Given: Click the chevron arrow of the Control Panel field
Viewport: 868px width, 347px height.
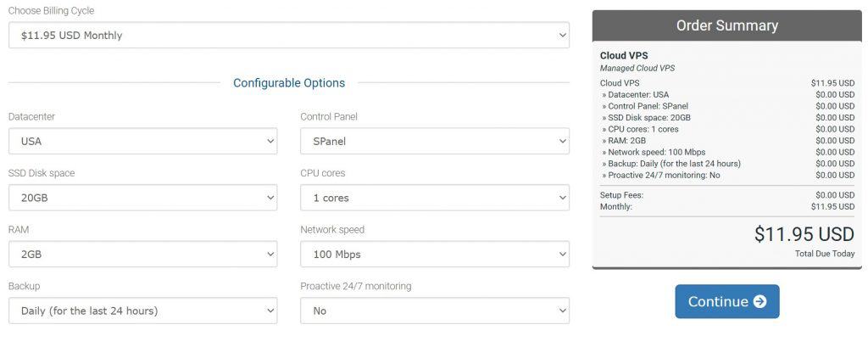Looking at the screenshot, I should 562,141.
